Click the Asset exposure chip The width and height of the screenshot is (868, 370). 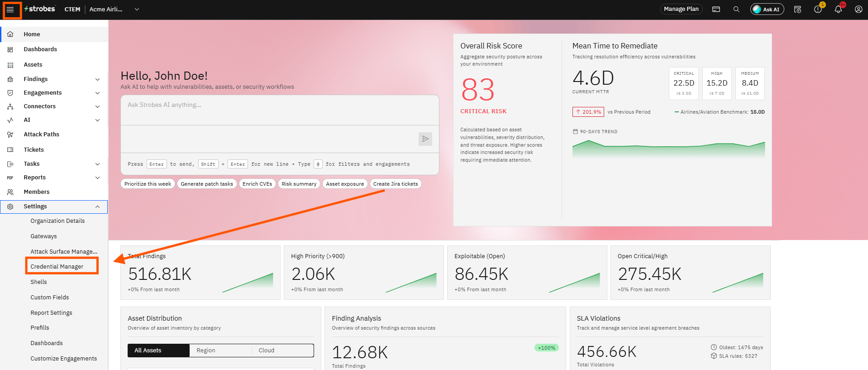point(345,184)
